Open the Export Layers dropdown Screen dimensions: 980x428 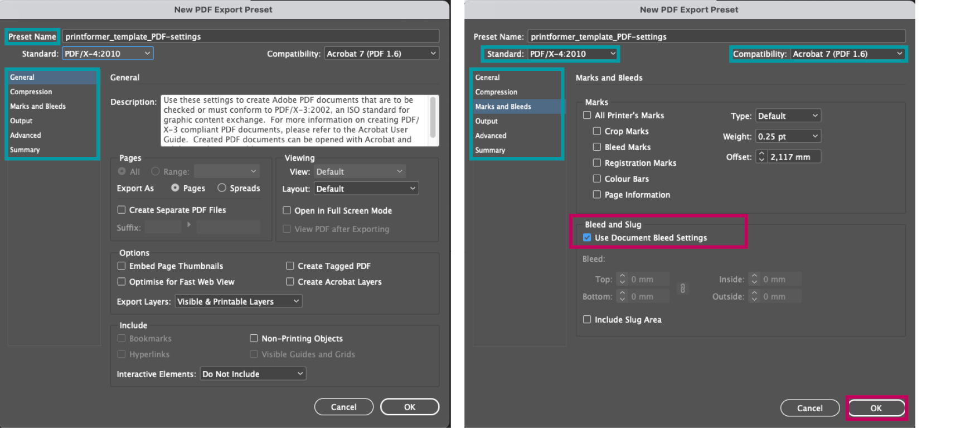239,301
